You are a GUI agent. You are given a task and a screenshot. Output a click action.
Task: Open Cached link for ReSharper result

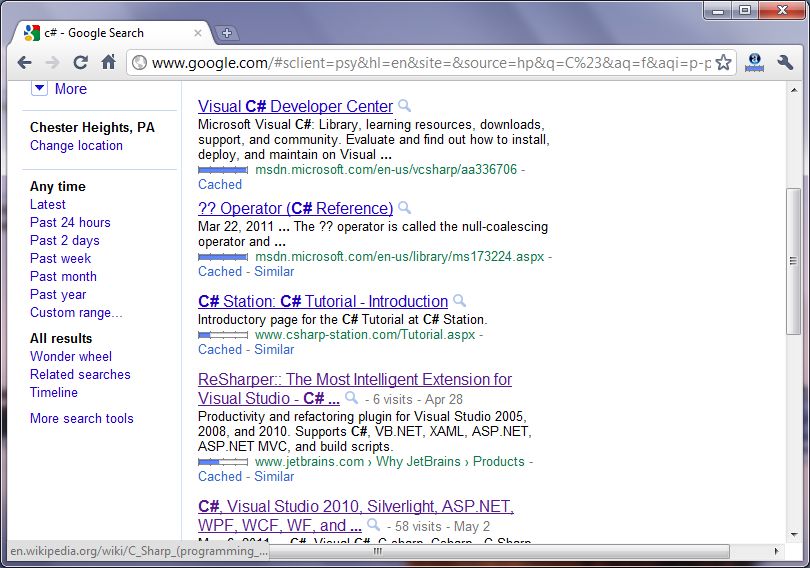coord(220,477)
